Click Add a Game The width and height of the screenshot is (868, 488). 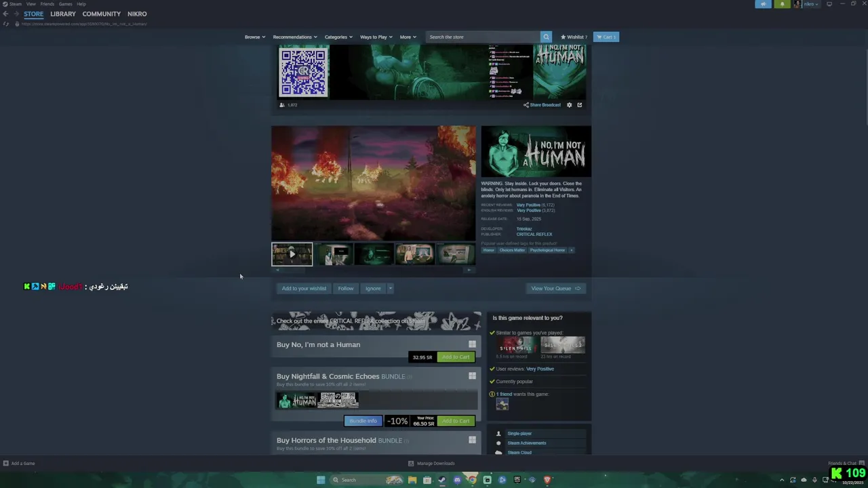(19, 464)
